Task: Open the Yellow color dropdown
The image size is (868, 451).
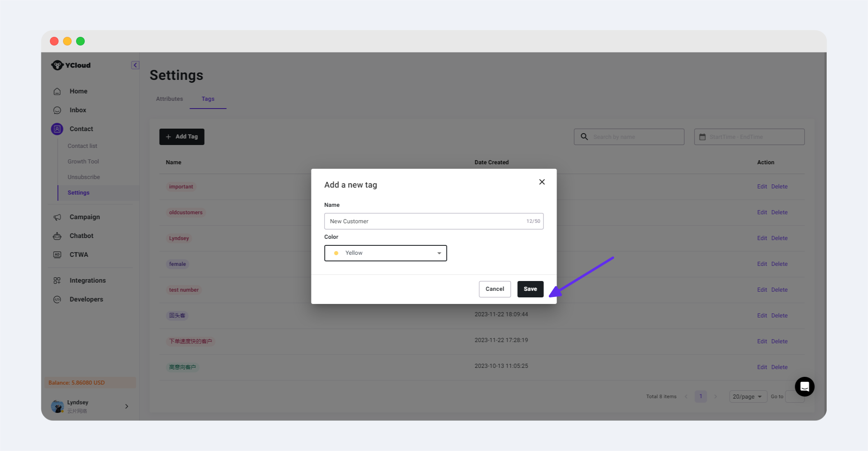Action: point(385,253)
